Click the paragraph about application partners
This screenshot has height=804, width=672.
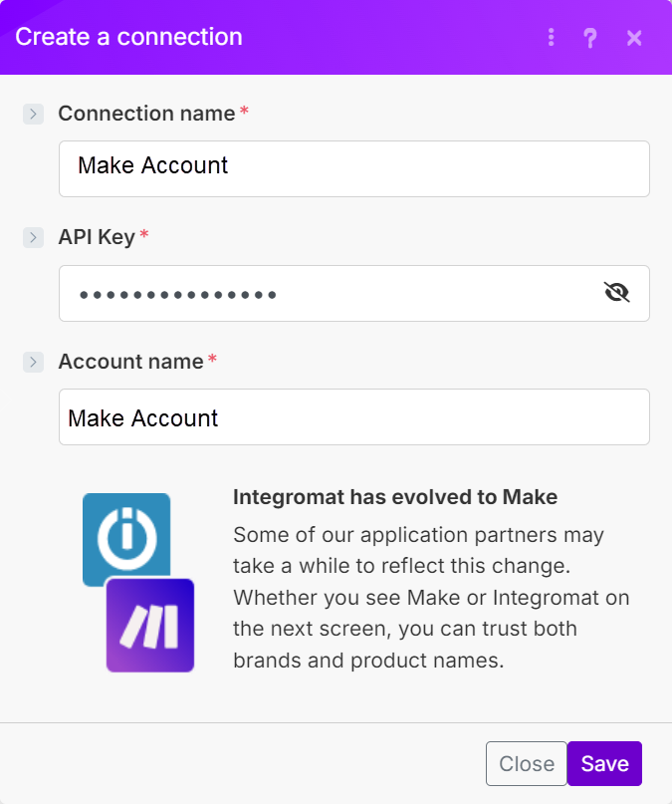[430, 597]
